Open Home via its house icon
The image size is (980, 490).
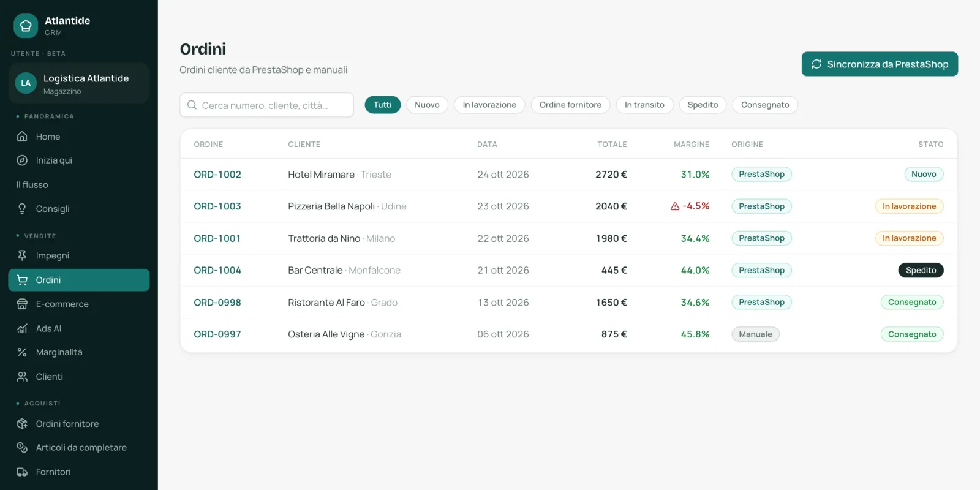[22, 137]
